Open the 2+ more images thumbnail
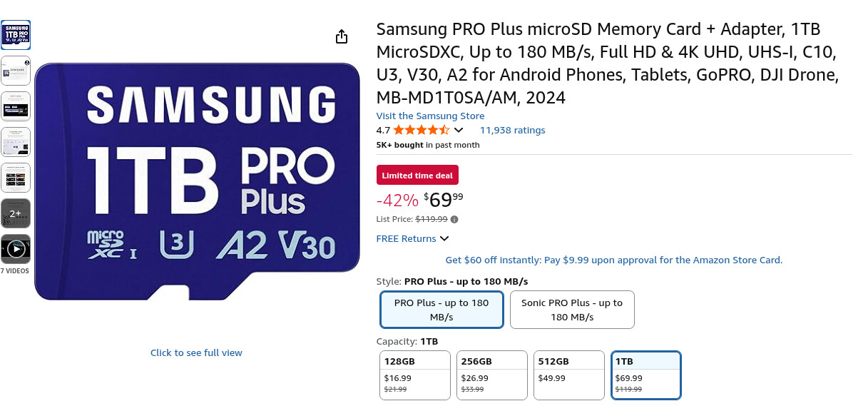This screenshot has height=406, width=868. click(x=16, y=213)
